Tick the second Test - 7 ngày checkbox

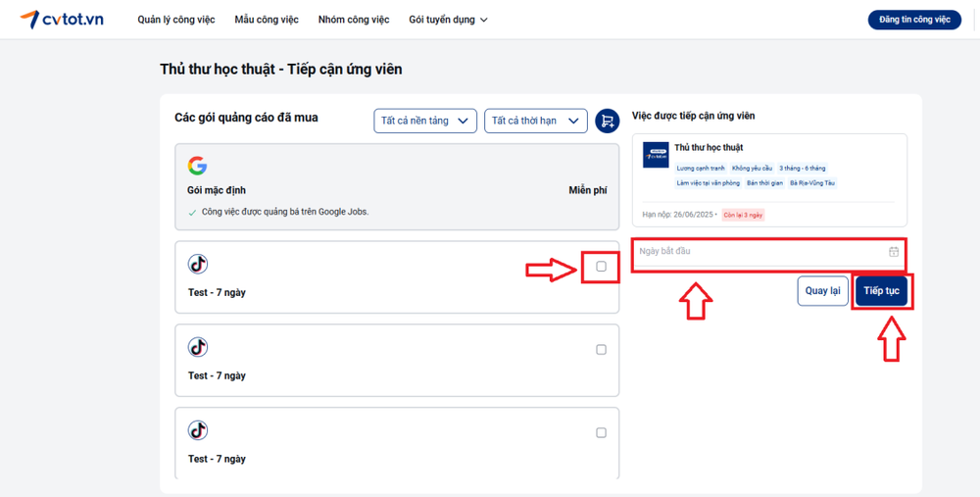click(x=601, y=350)
